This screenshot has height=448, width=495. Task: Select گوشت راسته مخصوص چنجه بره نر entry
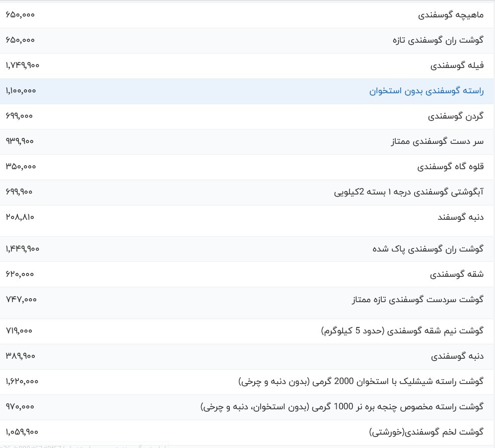click(x=248, y=406)
